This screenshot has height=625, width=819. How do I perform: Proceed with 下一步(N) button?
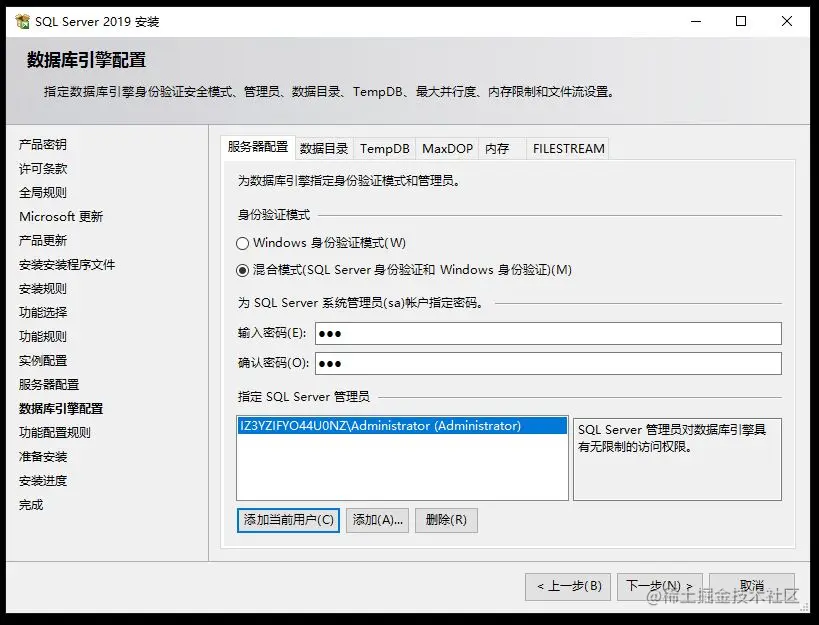[x=659, y=586]
